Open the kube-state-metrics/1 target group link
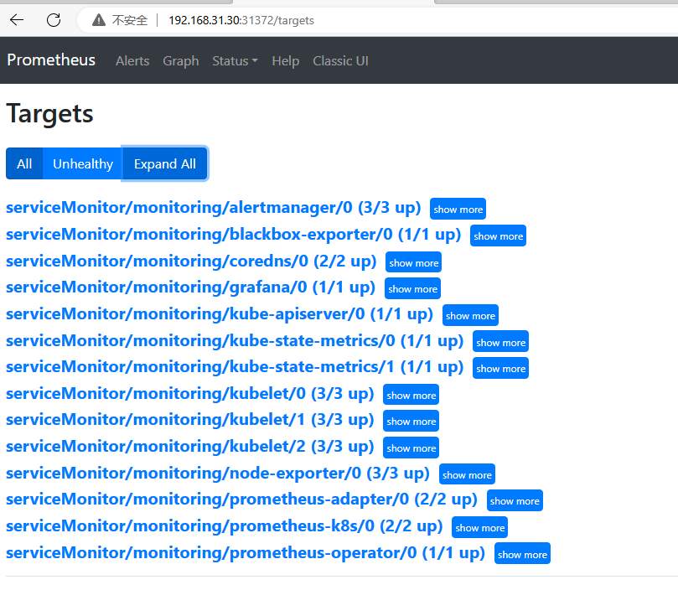This screenshot has height=616, width=678. (x=235, y=366)
